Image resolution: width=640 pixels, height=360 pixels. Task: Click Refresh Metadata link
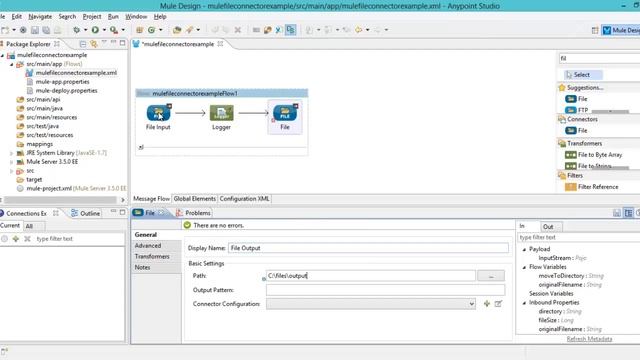[589, 339]
